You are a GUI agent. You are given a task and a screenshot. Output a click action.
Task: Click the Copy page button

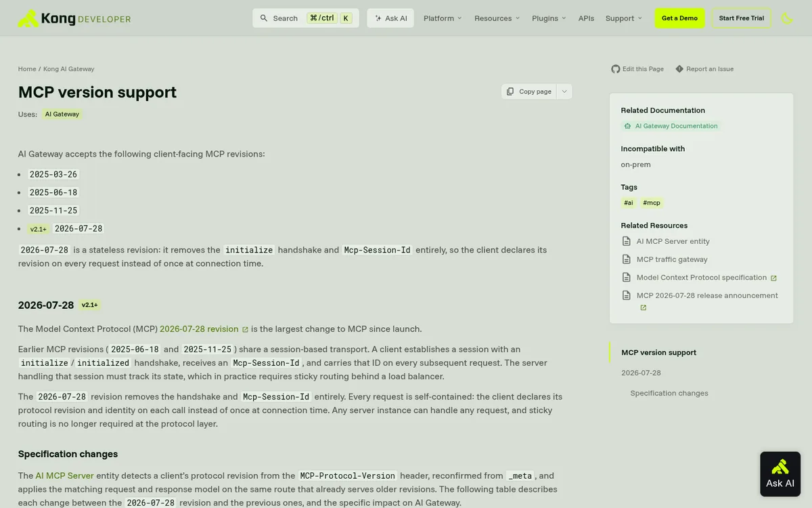529,91
